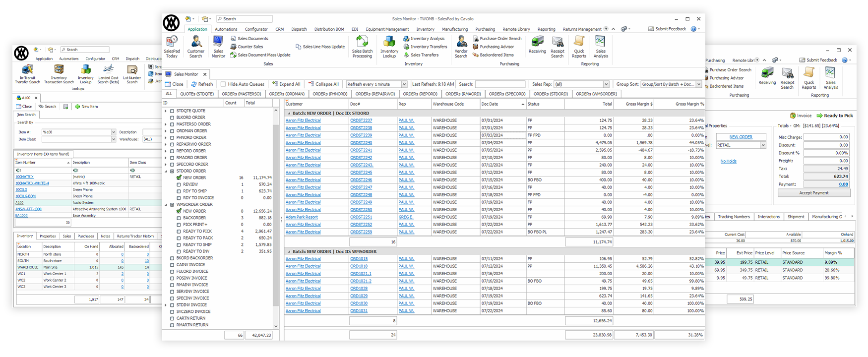Open Receipt Search in the main ribbon
868x357 pixels.
click(x=558, y=47)
